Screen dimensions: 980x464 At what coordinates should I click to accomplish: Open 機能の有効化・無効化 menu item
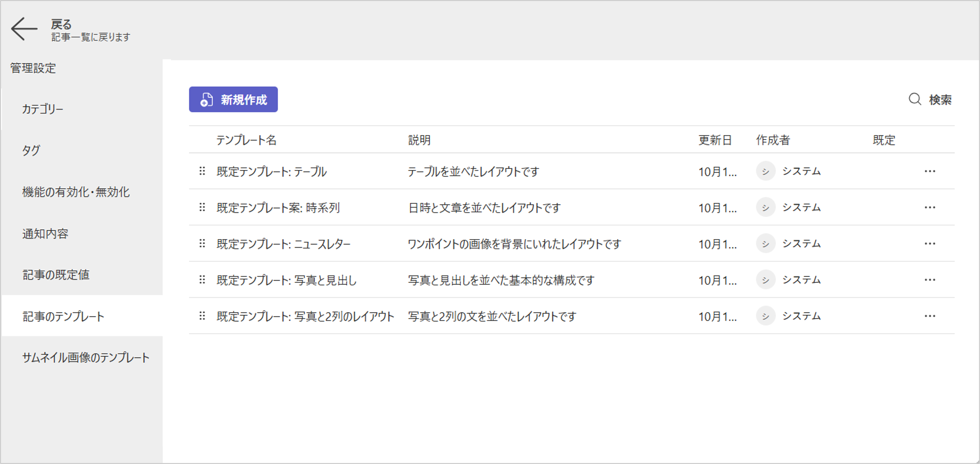[82, 192]
